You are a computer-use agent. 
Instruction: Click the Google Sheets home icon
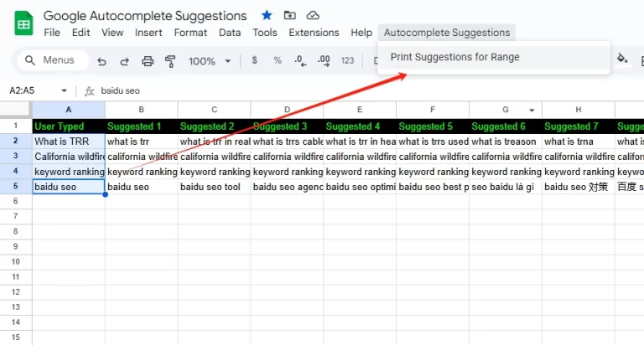[x=23, y=23]
